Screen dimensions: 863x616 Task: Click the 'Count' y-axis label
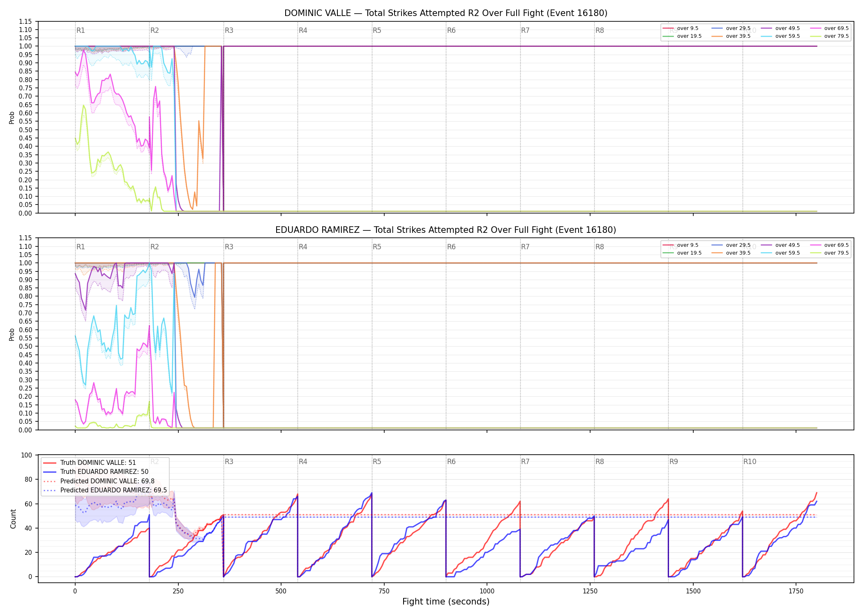(13, 519)
